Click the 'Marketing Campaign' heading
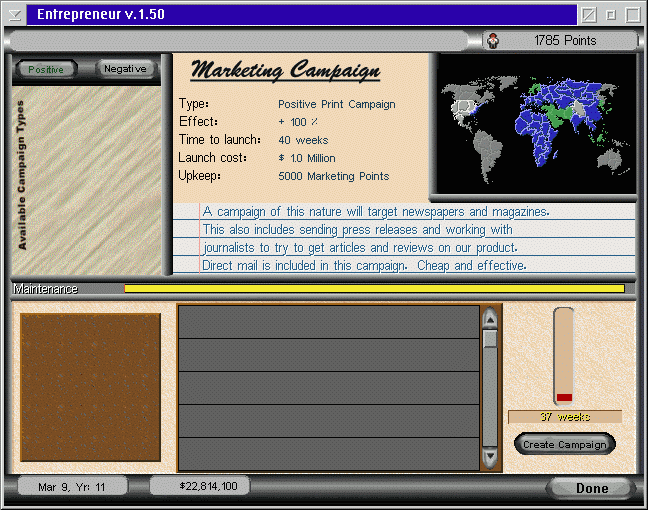Screen dimensions: 648x510 [286, 70]
